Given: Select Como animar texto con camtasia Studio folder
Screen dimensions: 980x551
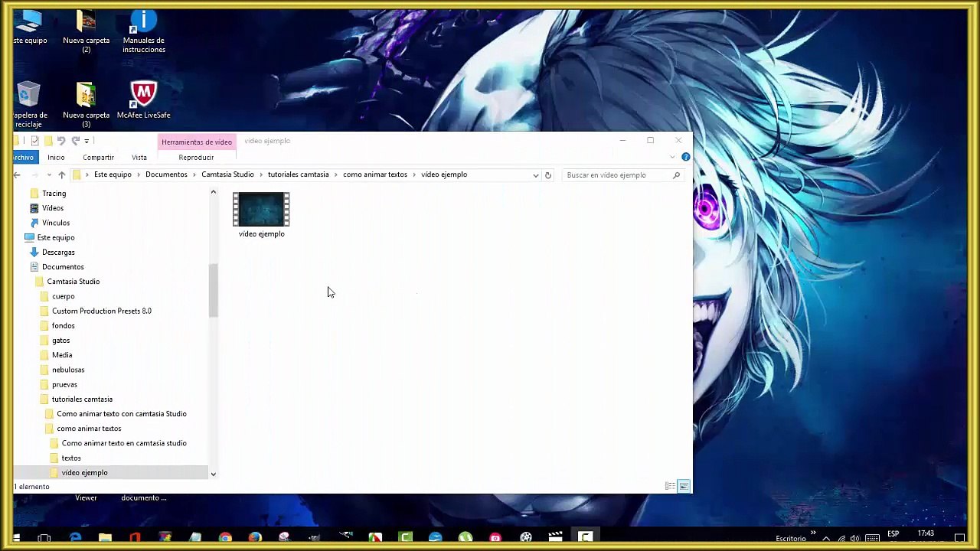Looking at the screenshot, I should [121, 414].
